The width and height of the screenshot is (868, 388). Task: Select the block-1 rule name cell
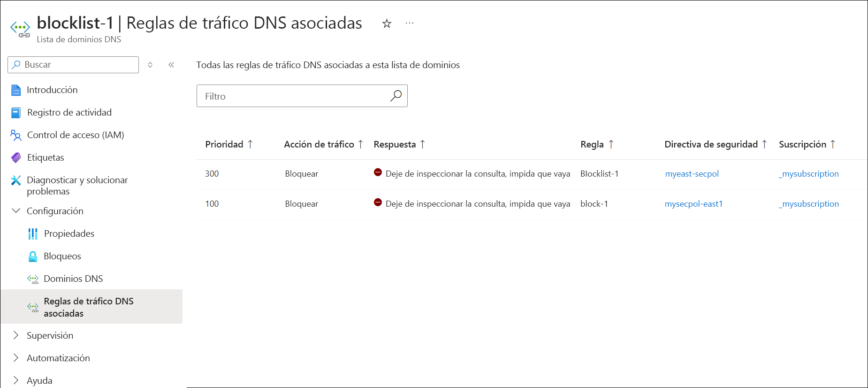[x=594, y=204]
